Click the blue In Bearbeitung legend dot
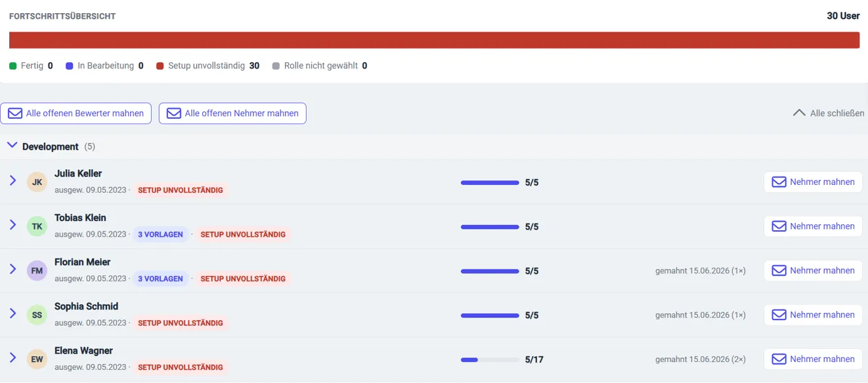 (70, 66)
